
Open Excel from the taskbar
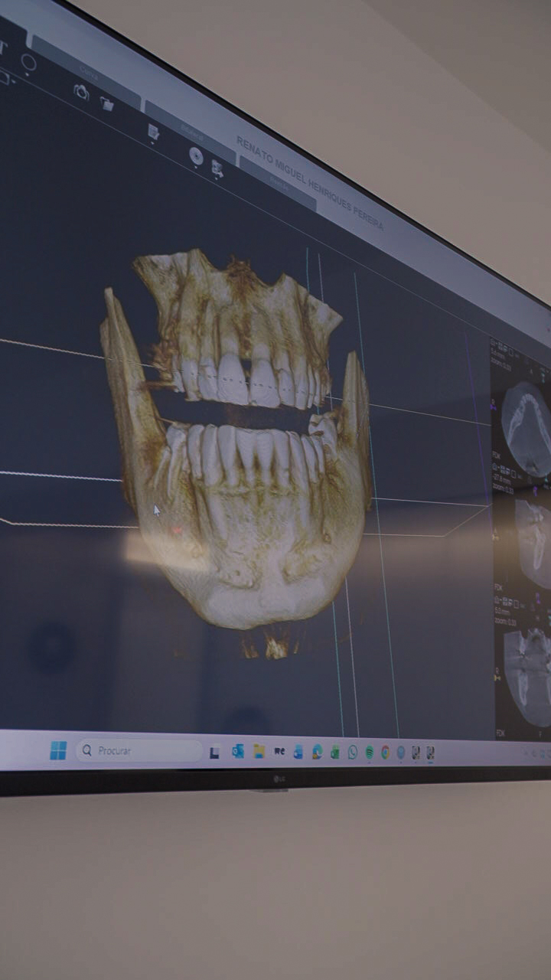pos(335,752)
